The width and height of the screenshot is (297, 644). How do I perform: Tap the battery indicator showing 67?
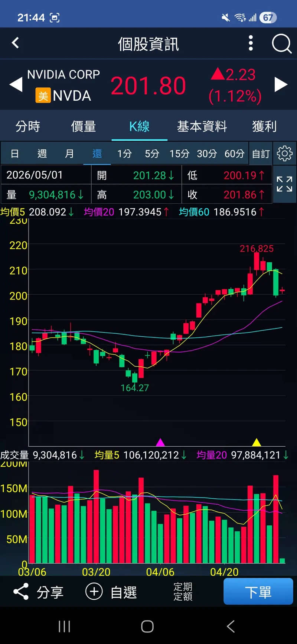click(x=268, y=17)
